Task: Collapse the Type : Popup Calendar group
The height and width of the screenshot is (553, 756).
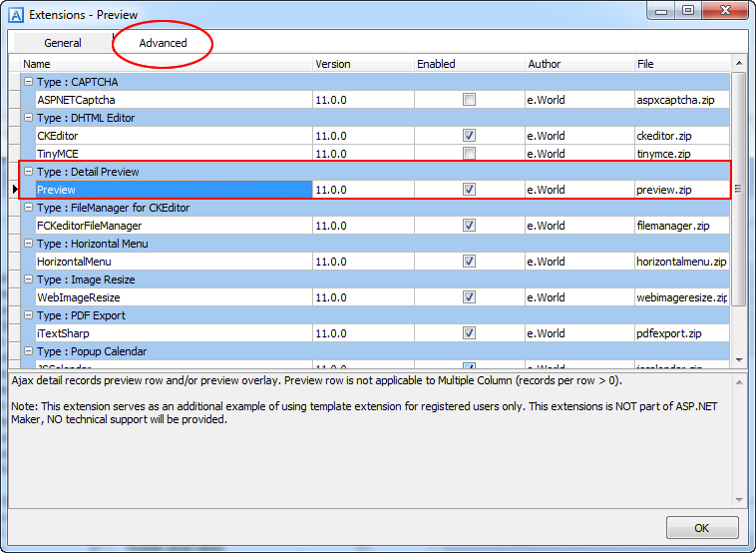Action: [x=29, y=351]
